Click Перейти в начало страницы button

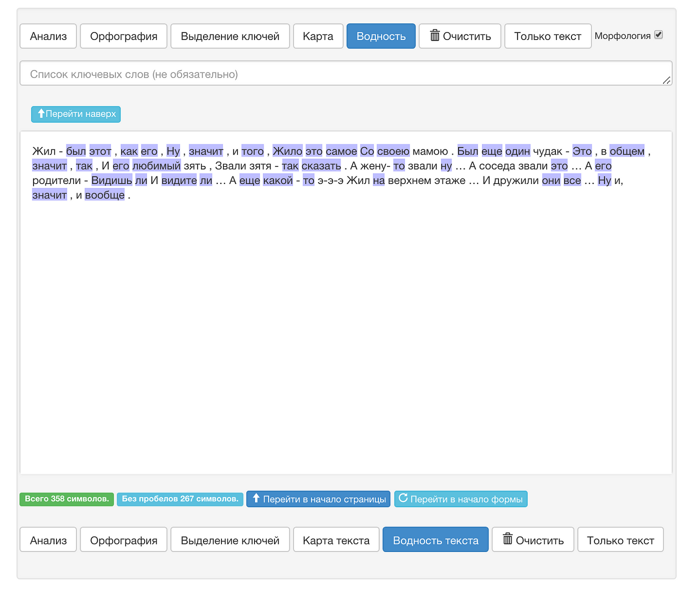[318, 499]
